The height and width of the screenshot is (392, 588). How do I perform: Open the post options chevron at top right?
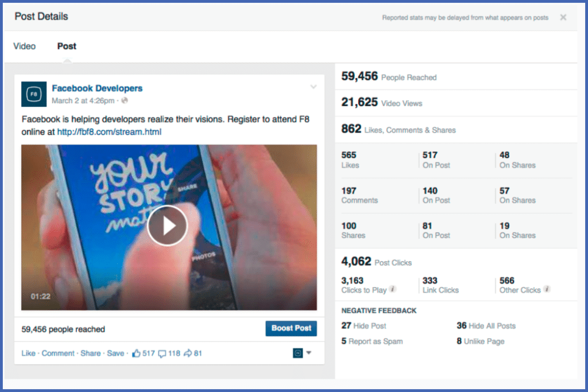pyautogui.click(x=314, y=86)
